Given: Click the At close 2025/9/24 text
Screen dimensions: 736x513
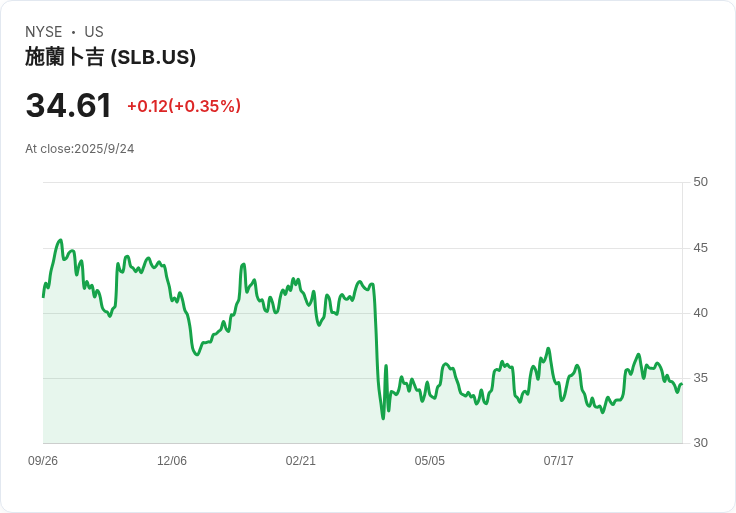Looking at the screenshot, I should [80, 149].
